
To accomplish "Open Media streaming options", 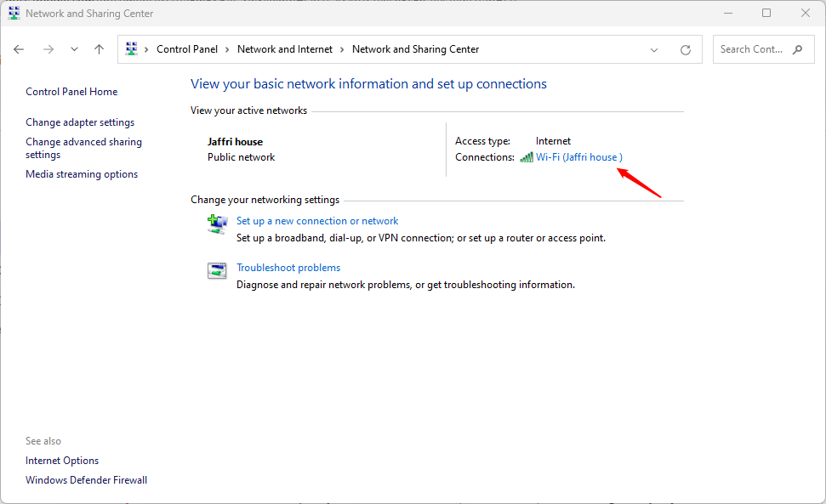I will 82,174.
